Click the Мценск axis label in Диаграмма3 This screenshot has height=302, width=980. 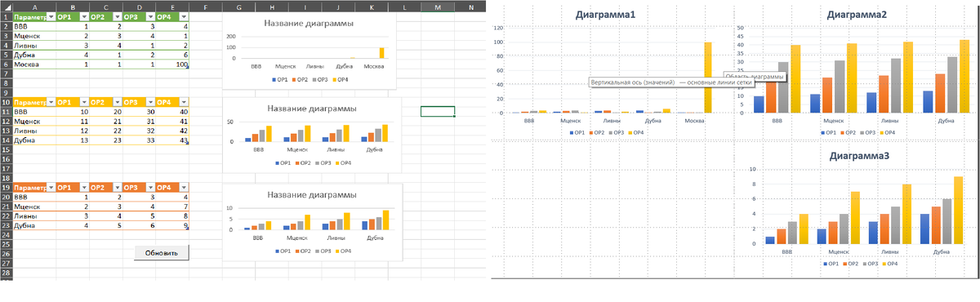tap(839, 252)
